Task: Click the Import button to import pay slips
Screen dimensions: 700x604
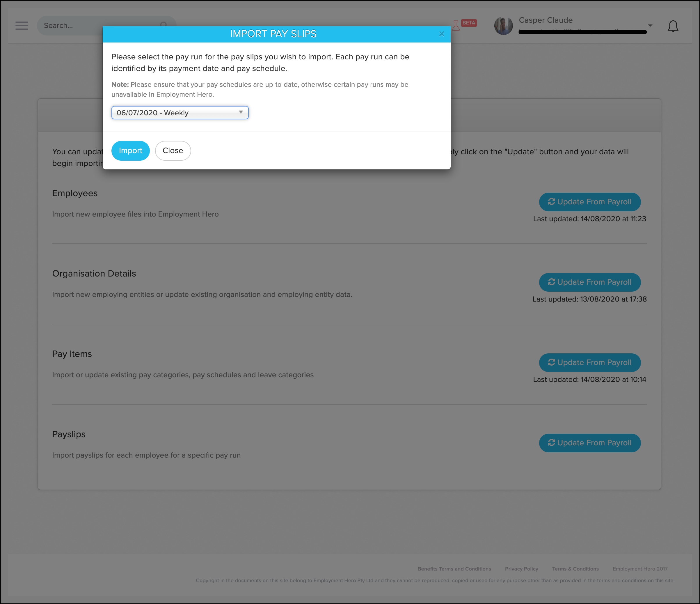Action: click(130, 150)
